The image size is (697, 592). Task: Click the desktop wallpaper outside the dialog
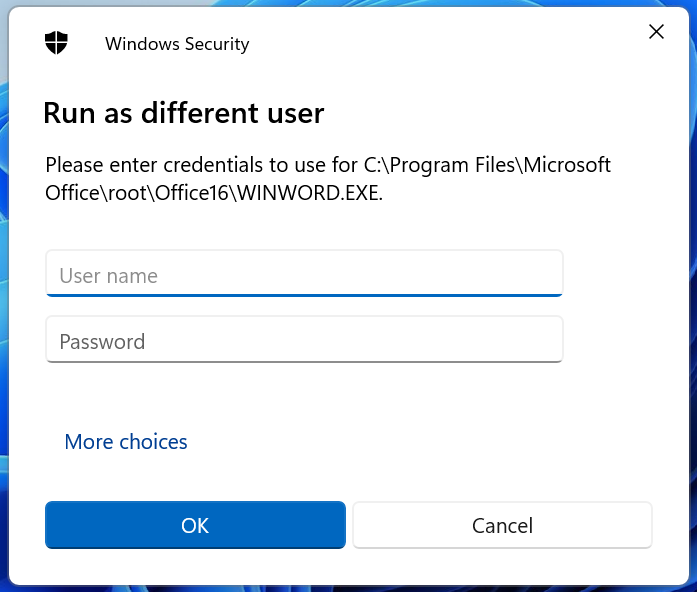tap(4, 300)
